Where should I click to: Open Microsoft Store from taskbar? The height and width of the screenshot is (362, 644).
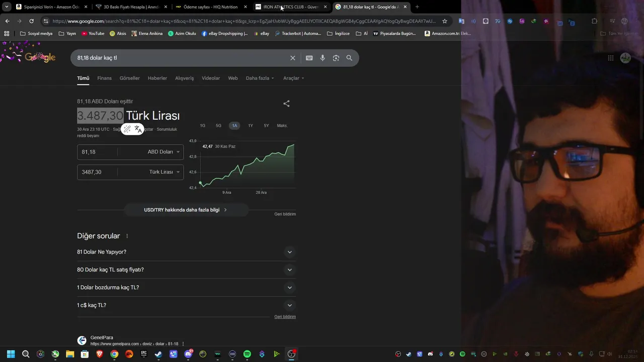(x=85, y=354)
